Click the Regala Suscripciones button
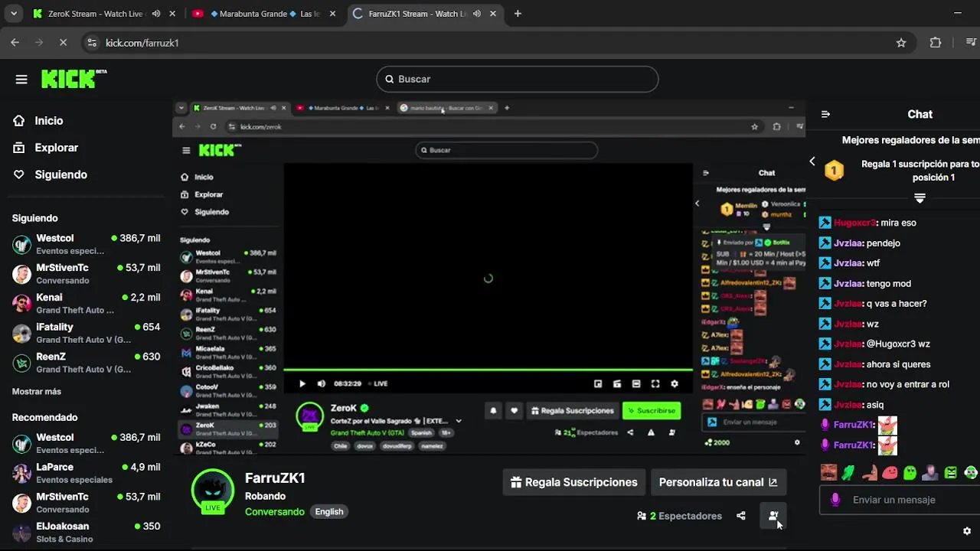Image resolution: width=980 pixels, height=551 pixels. [x=573, y=482]
